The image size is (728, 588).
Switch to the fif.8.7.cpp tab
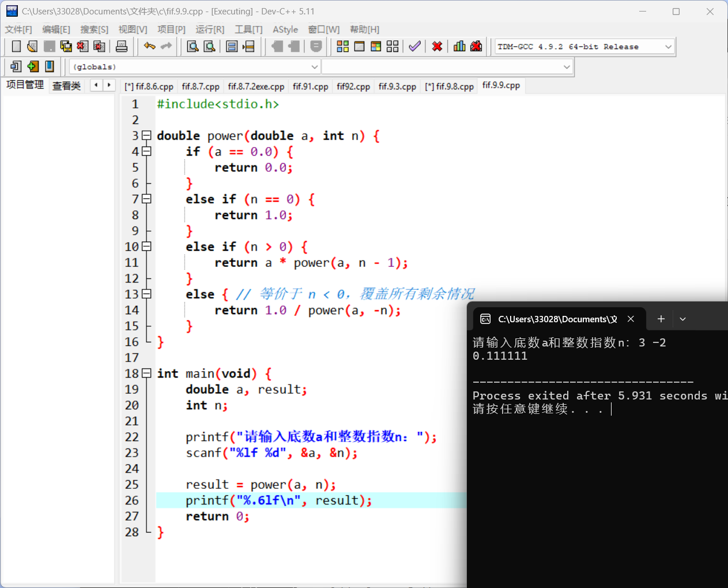[x=201, y=86]
